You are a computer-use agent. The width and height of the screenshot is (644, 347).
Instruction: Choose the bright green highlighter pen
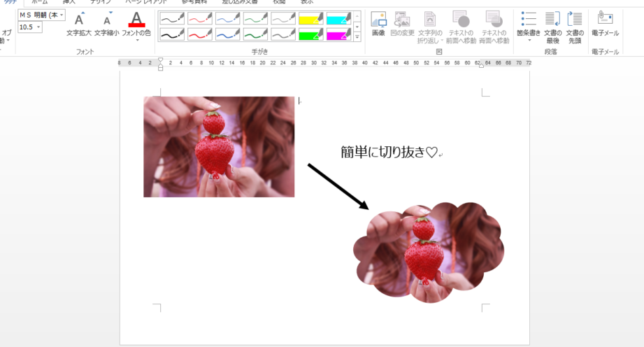[x=311, y=34]
